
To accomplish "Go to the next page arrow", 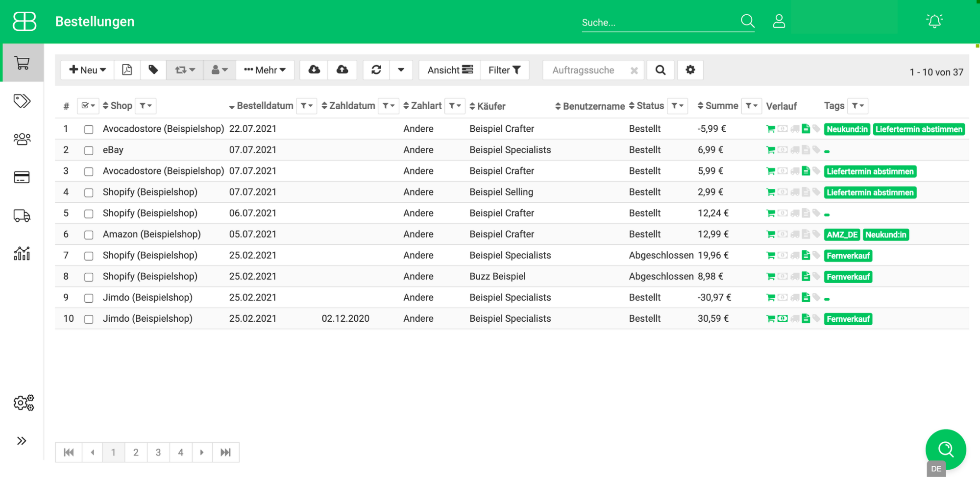I will tap(202, 452).
